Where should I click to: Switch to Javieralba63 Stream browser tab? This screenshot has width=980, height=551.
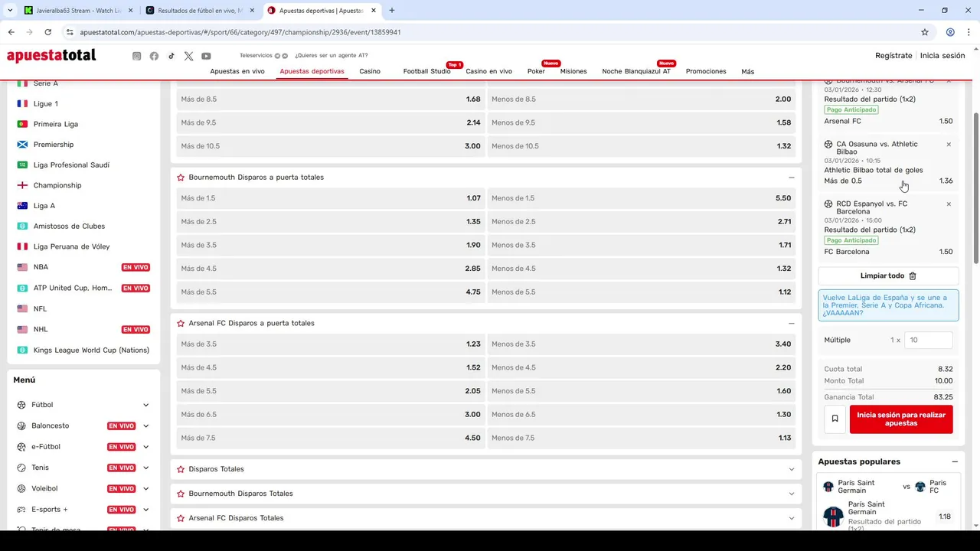coord(78,11)
